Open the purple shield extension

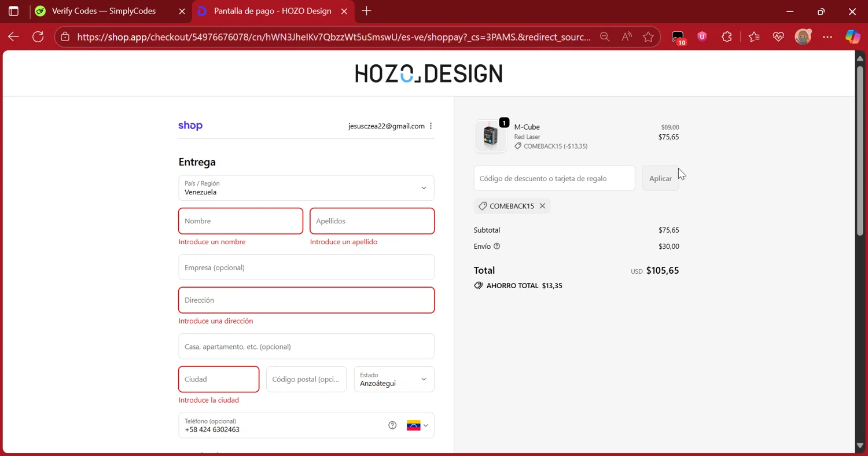(702, 37)
